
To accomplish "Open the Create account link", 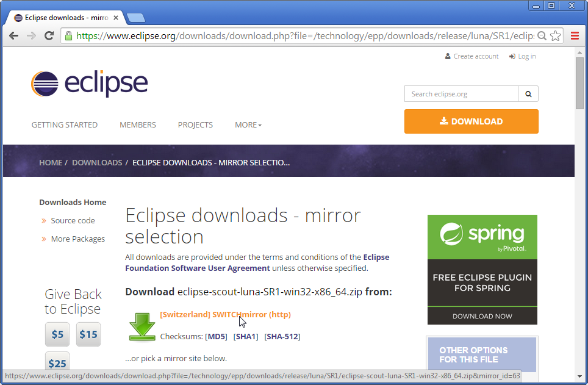I will coord(476,56).
